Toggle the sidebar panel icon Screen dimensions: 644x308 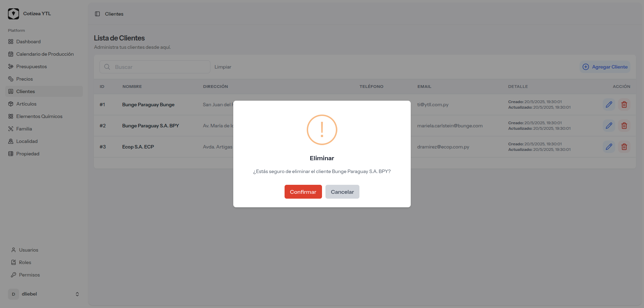coord(97,14)
